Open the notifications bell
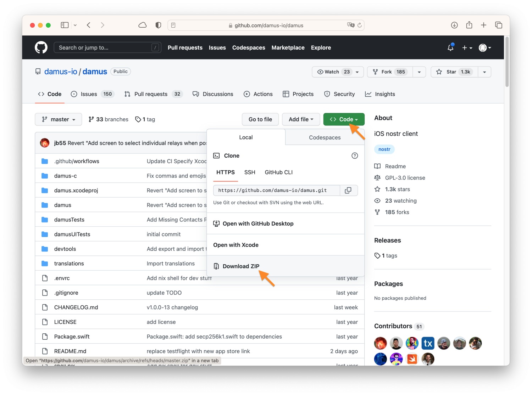The width and height of the screenshot is (532, 395). point(450,47)
